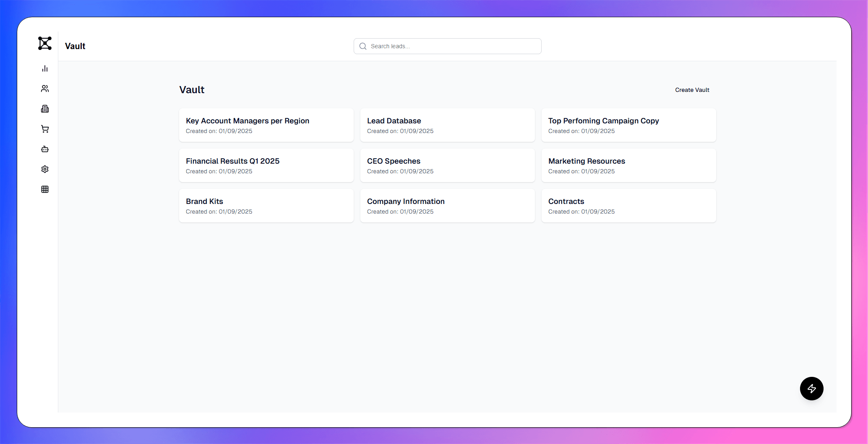Open the contacts people icon
The image size is (868, 444).
pyautogui.click(x=45, y=89)
